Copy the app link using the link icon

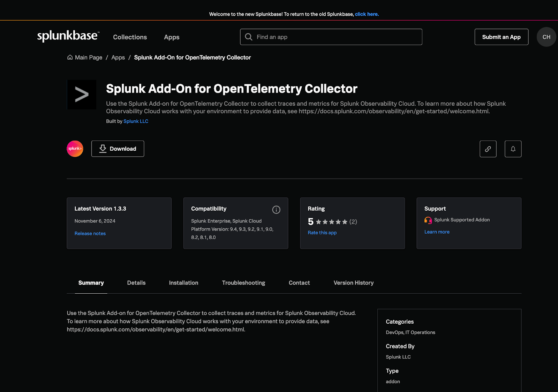click(x=488, y=149)
